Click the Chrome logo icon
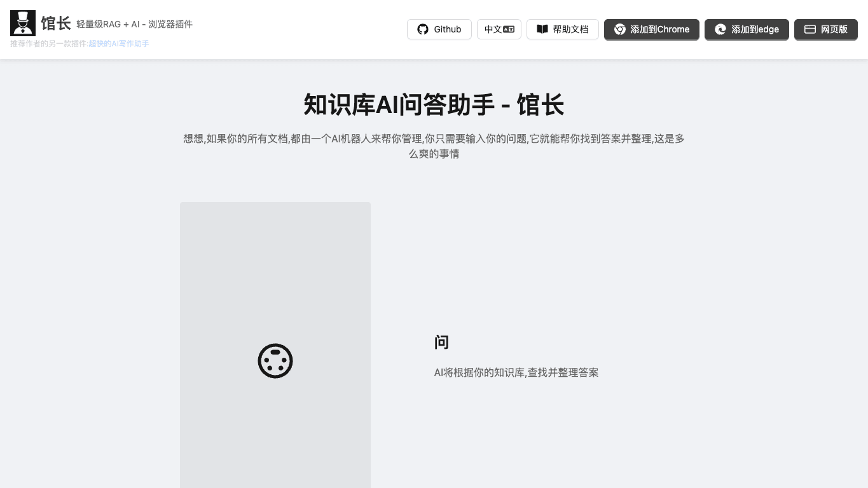The image size is (868, 488). click(x=620, y=29)
